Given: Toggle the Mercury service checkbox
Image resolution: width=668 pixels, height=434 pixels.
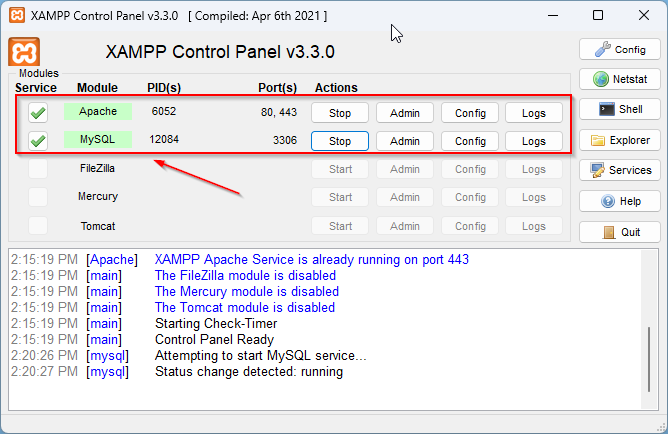Looking at the screenshot, I should point(38,197).
